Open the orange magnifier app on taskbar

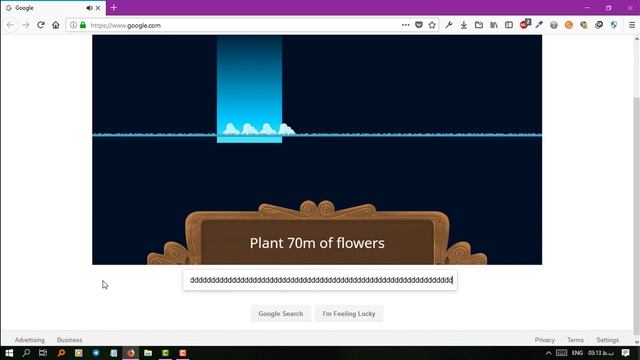click(x=61, y=353)
